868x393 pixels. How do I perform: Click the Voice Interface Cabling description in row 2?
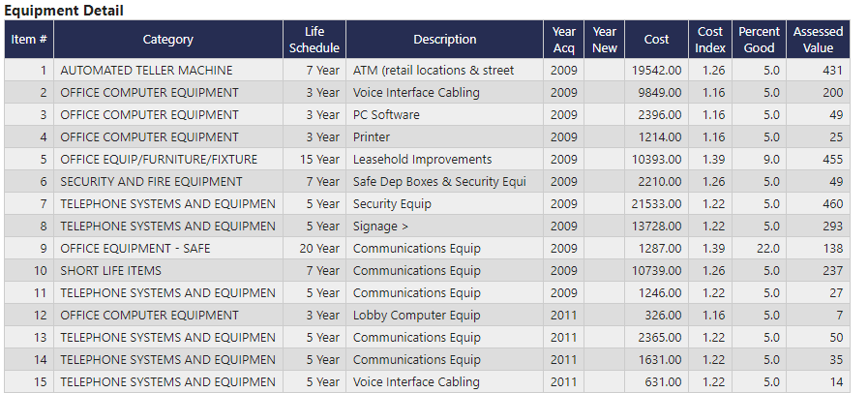coord(416,93)
